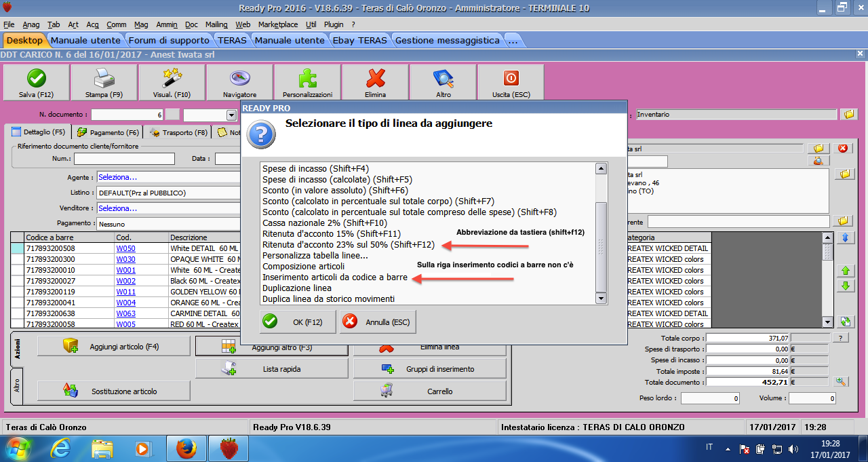Screen dimensions: 868x462
Task: Click red X icon to clear supplier
Action: [x=842, y=149]
